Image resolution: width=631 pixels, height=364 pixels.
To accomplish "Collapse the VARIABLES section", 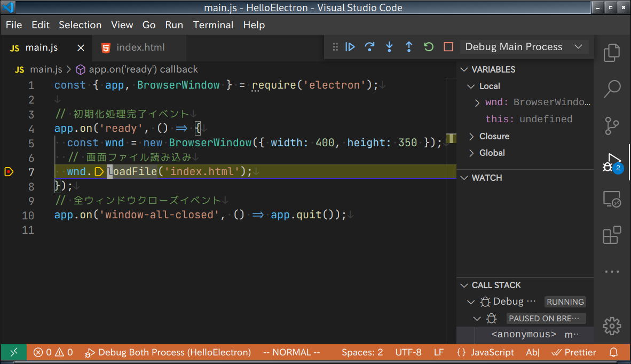I will click(x=464, y=69).
